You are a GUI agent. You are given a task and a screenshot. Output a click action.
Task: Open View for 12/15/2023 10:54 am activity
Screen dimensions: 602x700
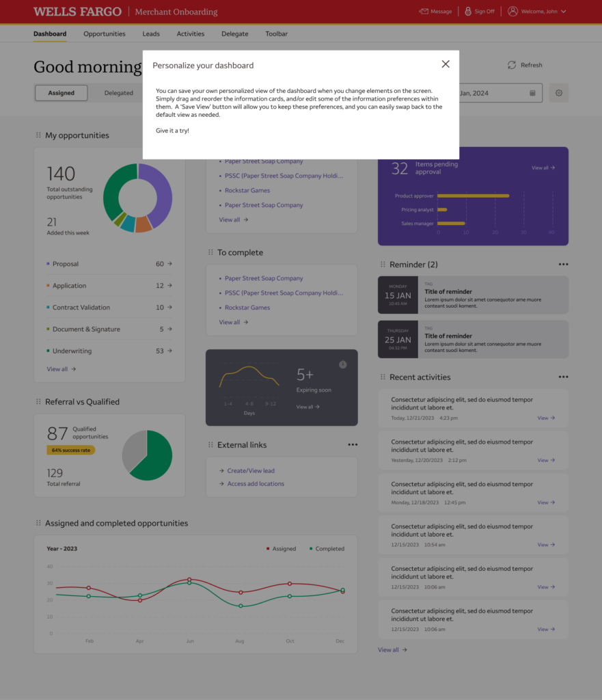point(546,545)
